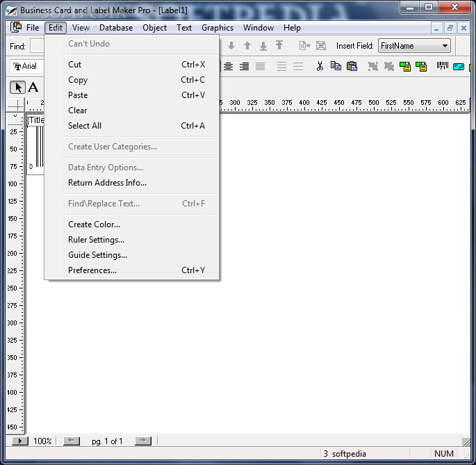Click the first green-yellow layer order icon

pos(405,66)
